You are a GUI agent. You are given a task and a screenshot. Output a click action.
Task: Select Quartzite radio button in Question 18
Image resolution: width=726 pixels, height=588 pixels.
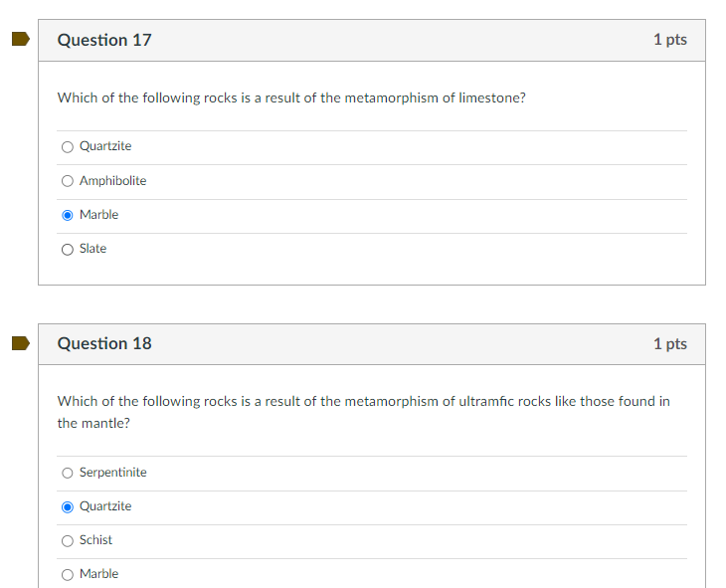point(68,506)
